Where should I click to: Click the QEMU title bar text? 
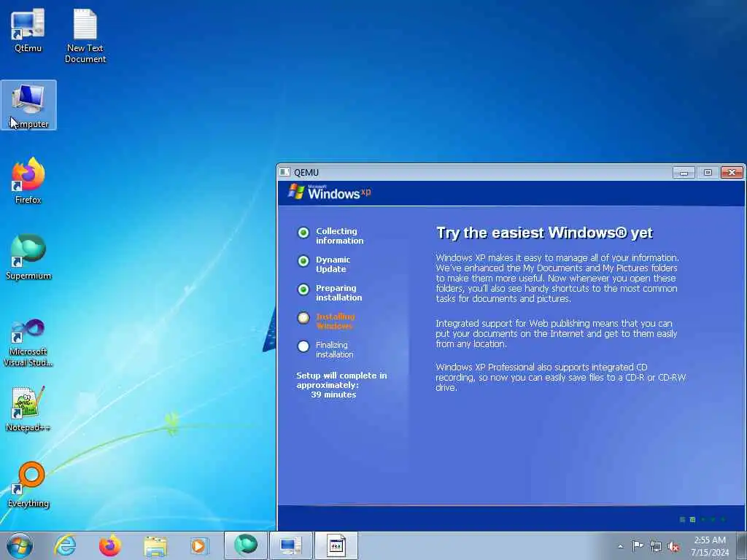point(306,172)
